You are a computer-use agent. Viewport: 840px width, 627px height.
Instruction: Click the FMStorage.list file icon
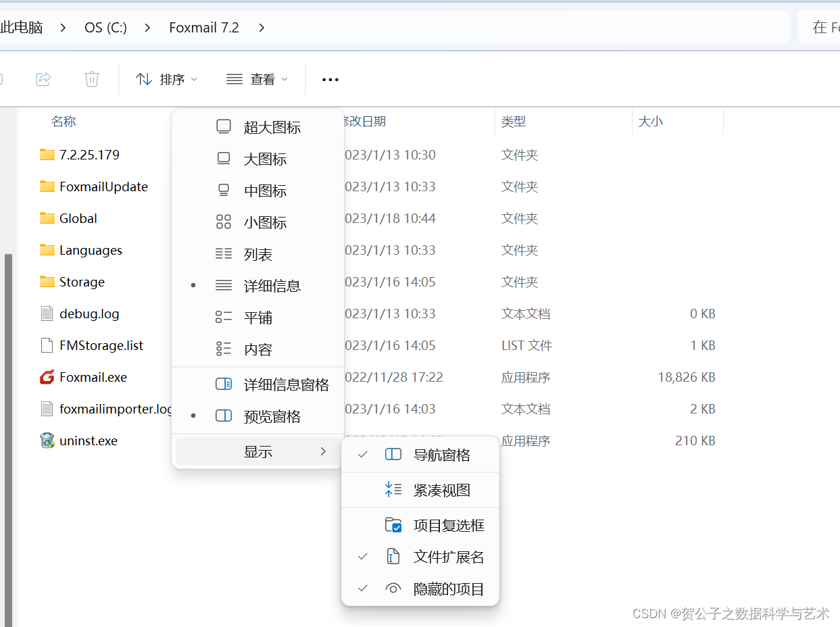click(x=47, y=345)
